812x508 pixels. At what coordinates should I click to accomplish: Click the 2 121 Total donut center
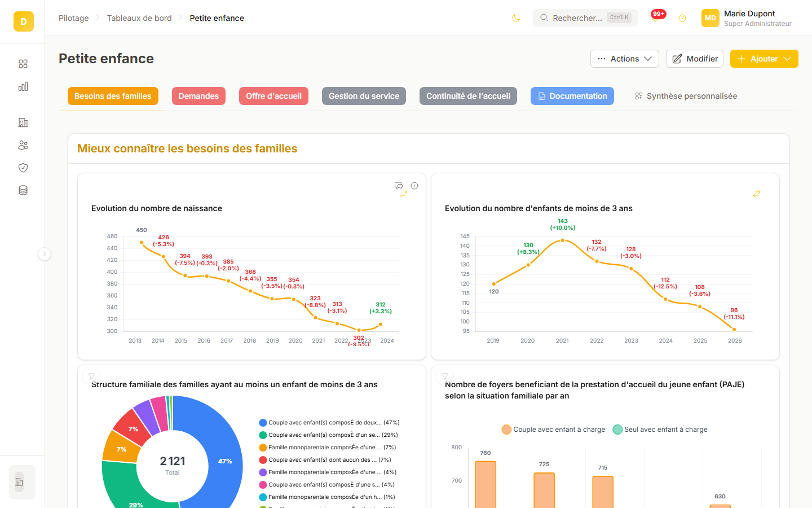pyautogui.click(x=173, y=466)
